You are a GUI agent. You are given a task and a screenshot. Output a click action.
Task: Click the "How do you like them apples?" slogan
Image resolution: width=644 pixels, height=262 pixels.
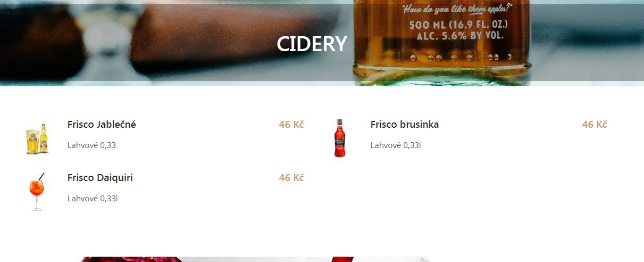pos(457,9)
